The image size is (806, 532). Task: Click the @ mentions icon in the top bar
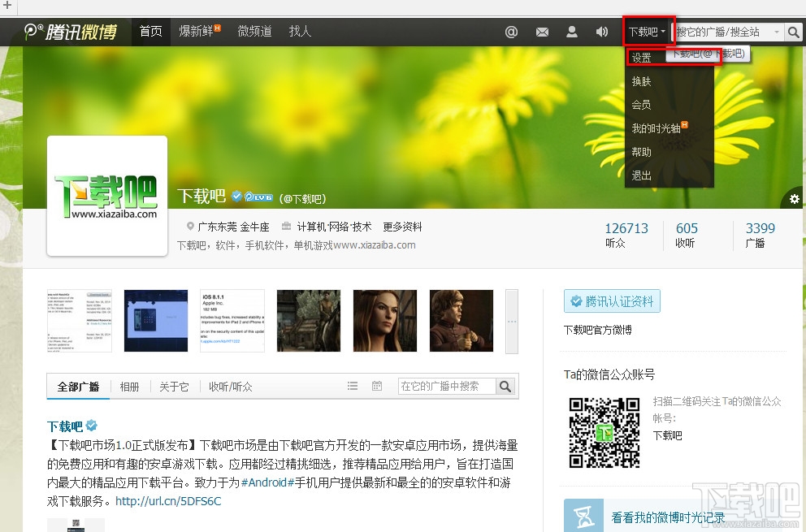coord(511,32)
